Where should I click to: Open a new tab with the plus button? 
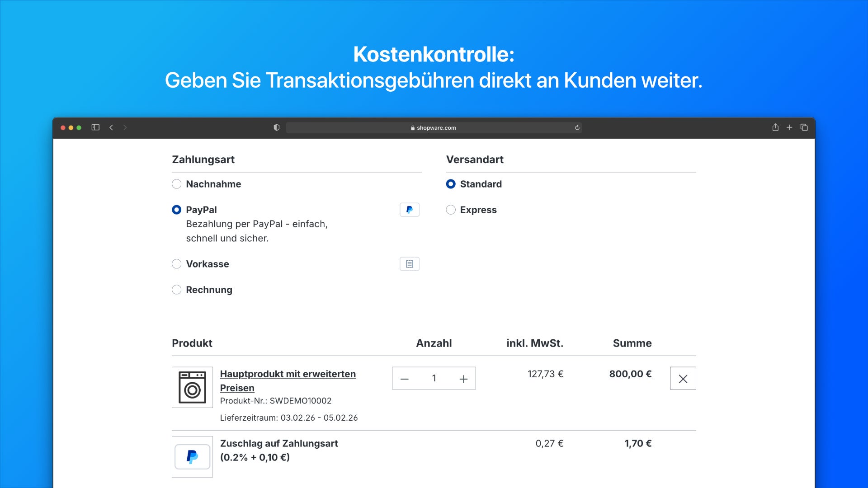tap(789, 127)
